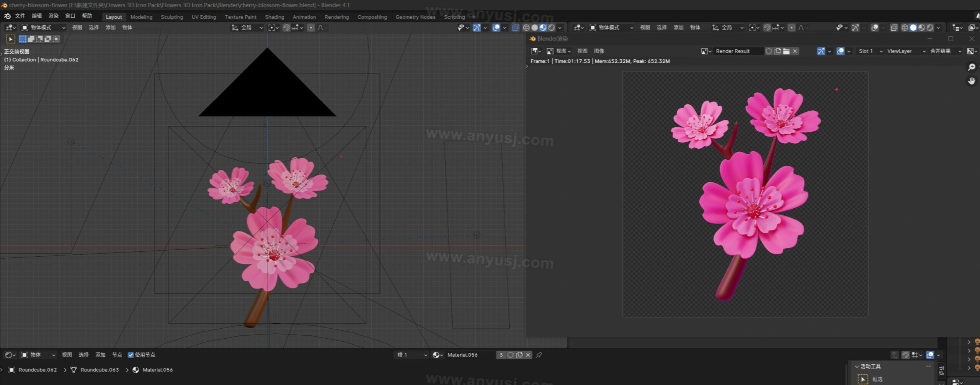Toggle X-ray in right viewport header

click(894, 28)
